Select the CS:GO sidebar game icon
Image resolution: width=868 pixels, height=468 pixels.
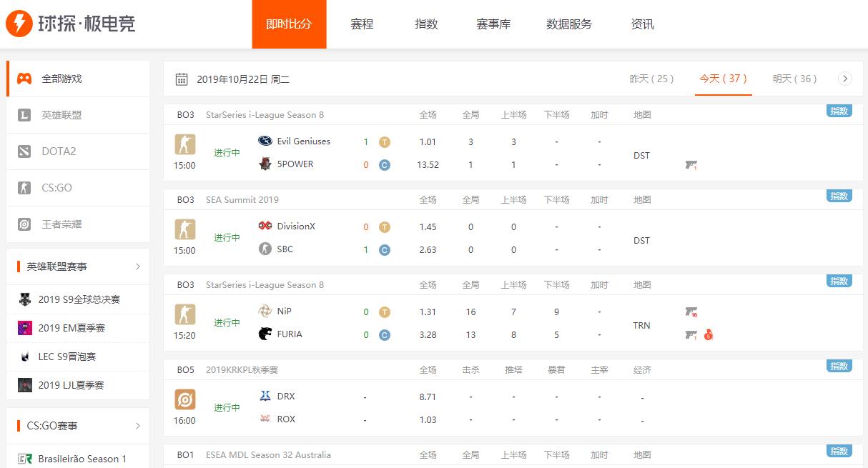pyautogui.click(x=24, y=188)
